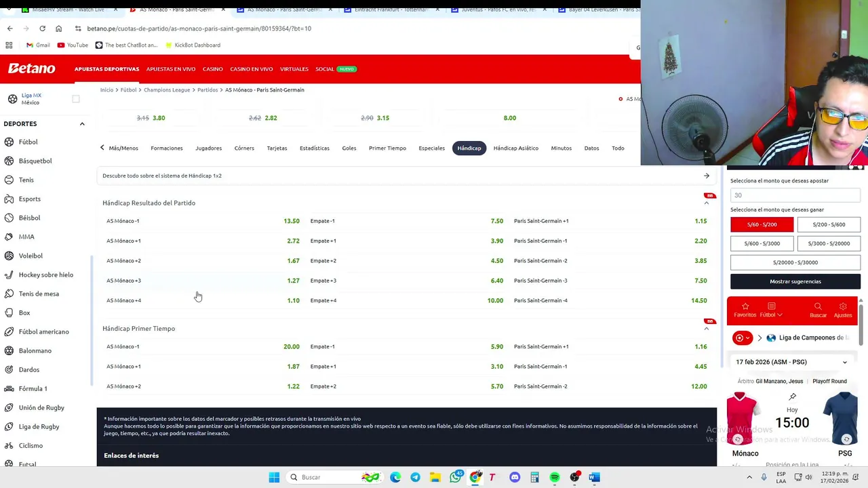The height and width of the screenshot is (488, 868).
Task: Open Windows Start menu
Action: tap(274, 477)
